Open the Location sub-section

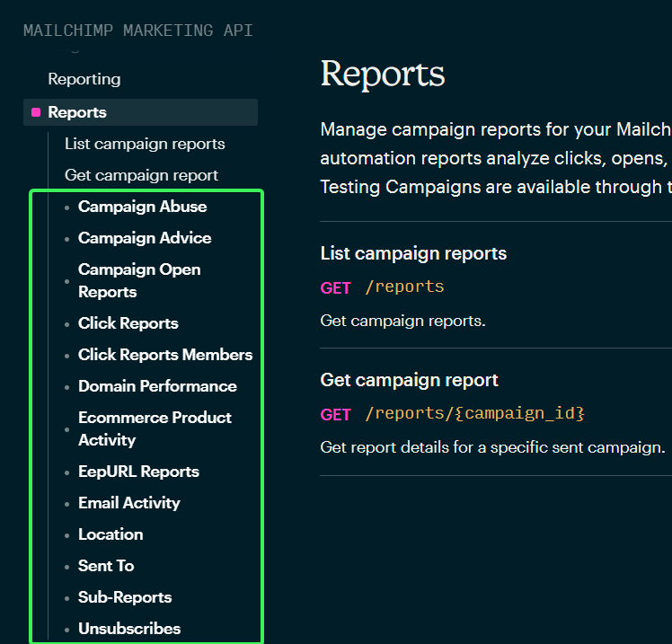click(x=111, y=534)
